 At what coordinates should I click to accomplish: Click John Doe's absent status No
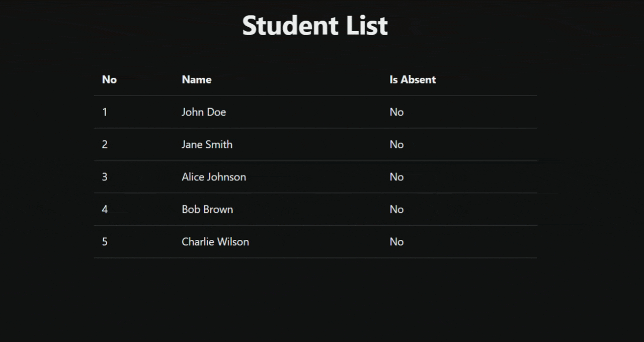click(396, 112)
